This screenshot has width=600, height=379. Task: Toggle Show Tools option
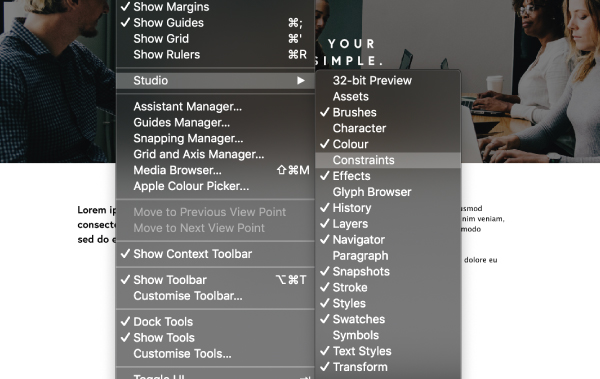(x=215, y=338)
